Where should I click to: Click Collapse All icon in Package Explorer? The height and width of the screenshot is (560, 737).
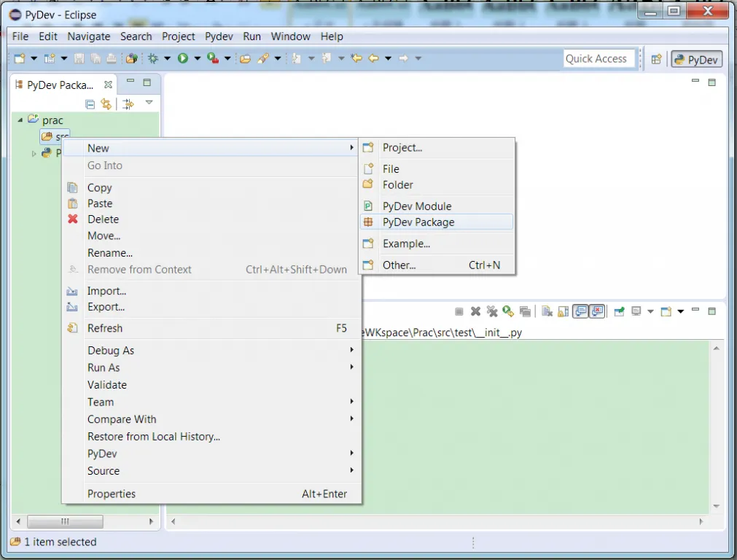pyautogui.click(x=90, y=104)
